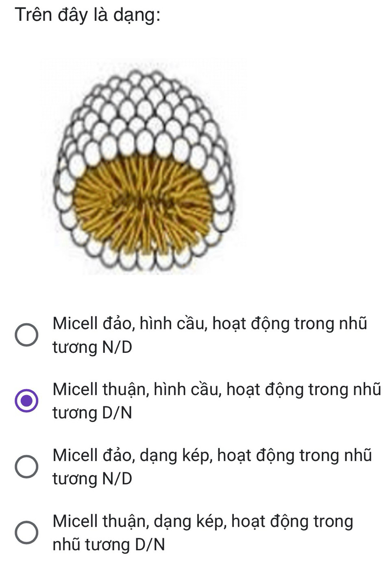Click the "Micell thuận, hình cầu, hoạt động" answer text
The width and height of the screenshot is (392, 571).
point(216,389)
